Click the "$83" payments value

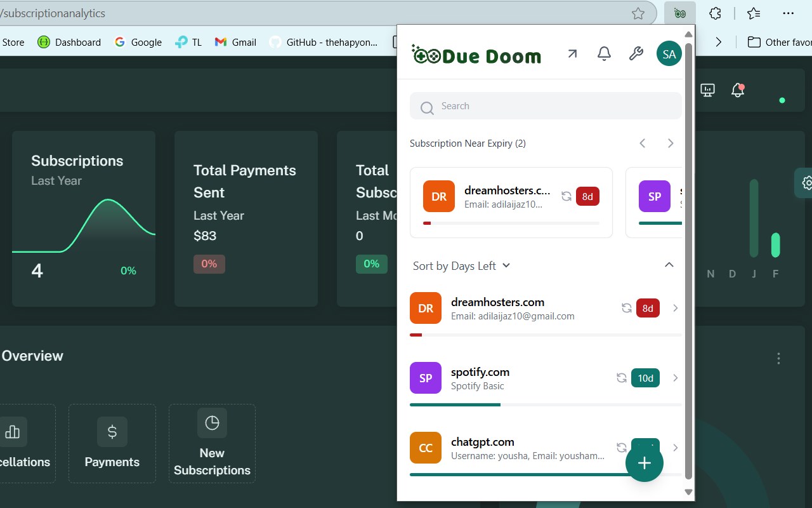pyautogui.click(x=205, y=236)
